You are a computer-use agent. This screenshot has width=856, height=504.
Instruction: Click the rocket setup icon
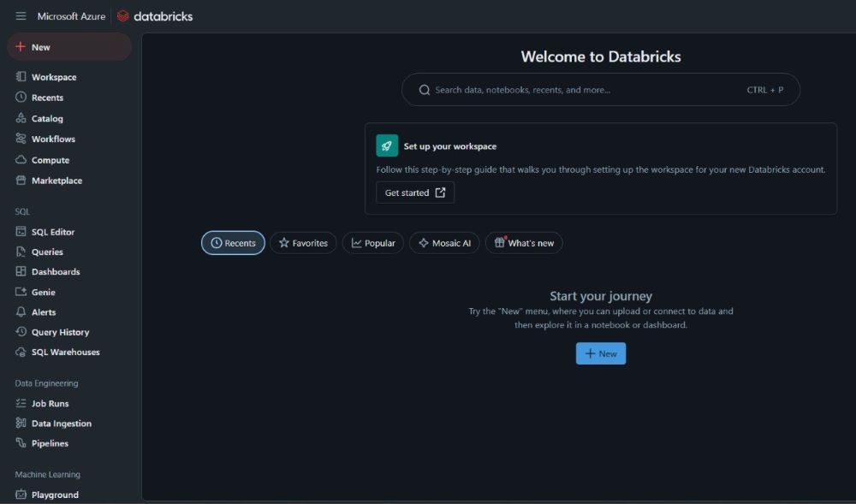click(387, 145)
